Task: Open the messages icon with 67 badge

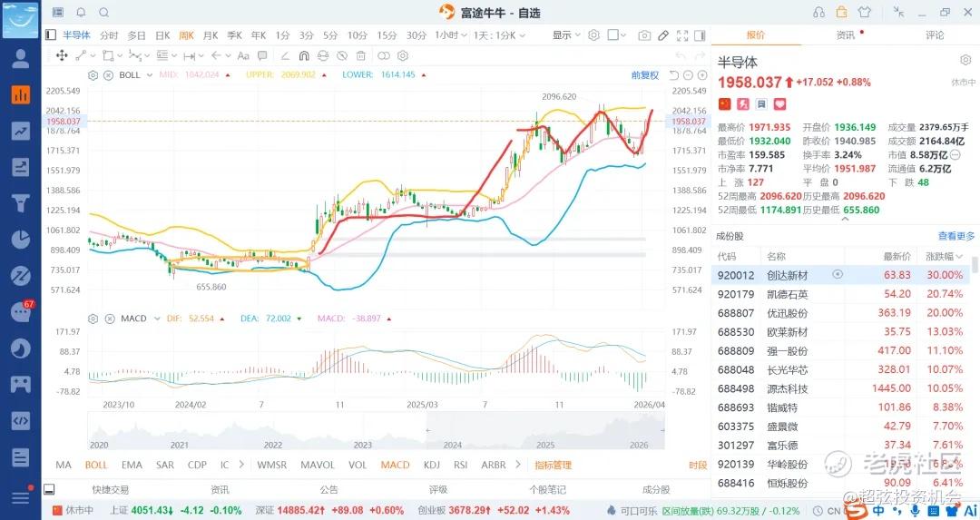Action: [x=20, y=312]
